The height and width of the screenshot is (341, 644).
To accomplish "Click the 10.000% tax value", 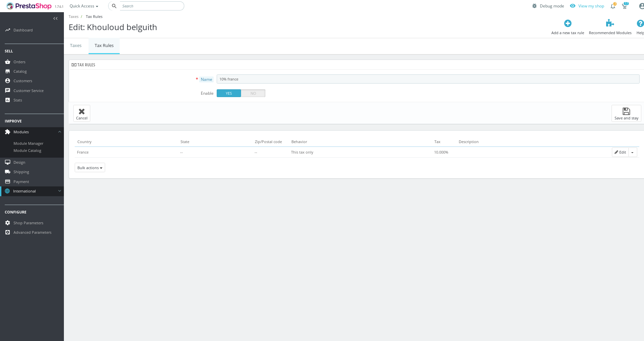I will (441, 152).
